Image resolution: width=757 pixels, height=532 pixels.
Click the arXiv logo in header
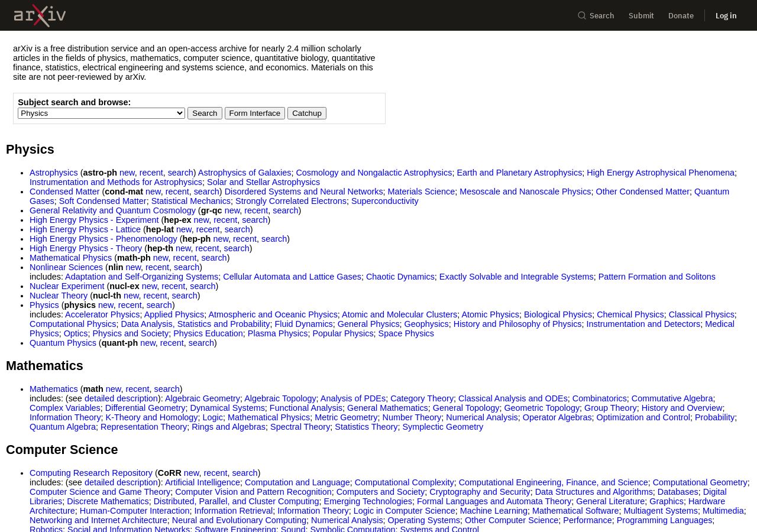(40, 15)
